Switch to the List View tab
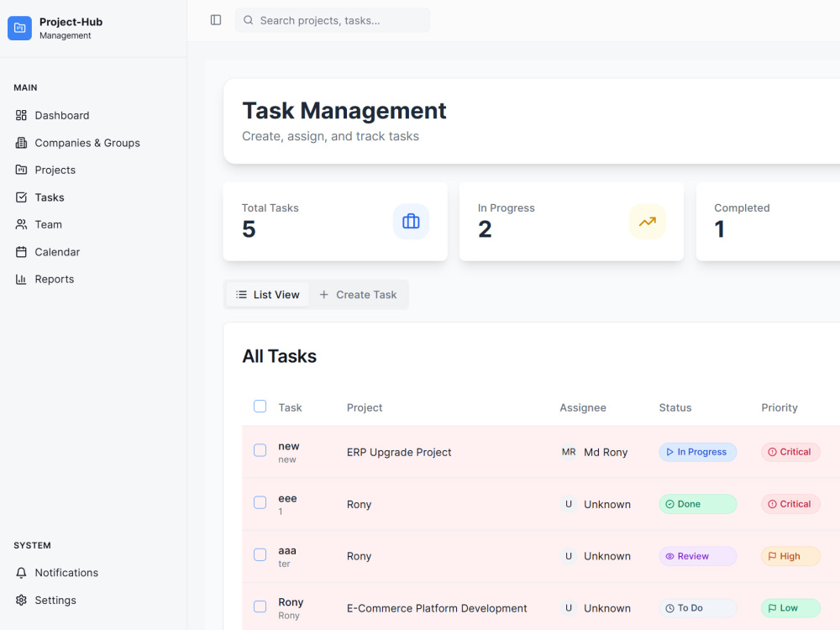The width and height of the screenshot is (840, 630). click(267, 295)
